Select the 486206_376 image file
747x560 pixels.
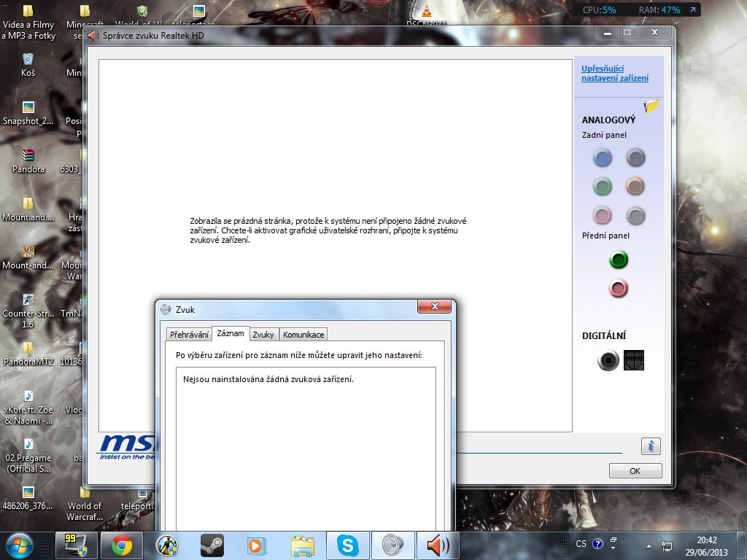coord(28,497)
